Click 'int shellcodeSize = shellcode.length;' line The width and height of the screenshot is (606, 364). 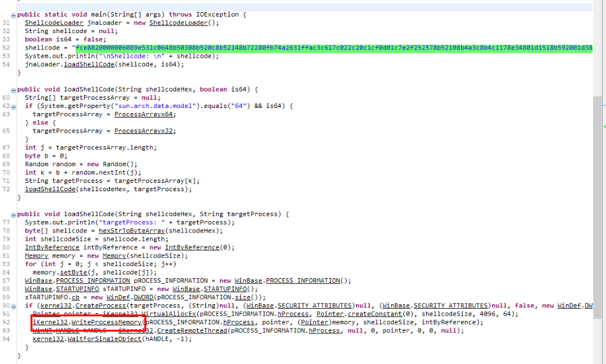97,239
